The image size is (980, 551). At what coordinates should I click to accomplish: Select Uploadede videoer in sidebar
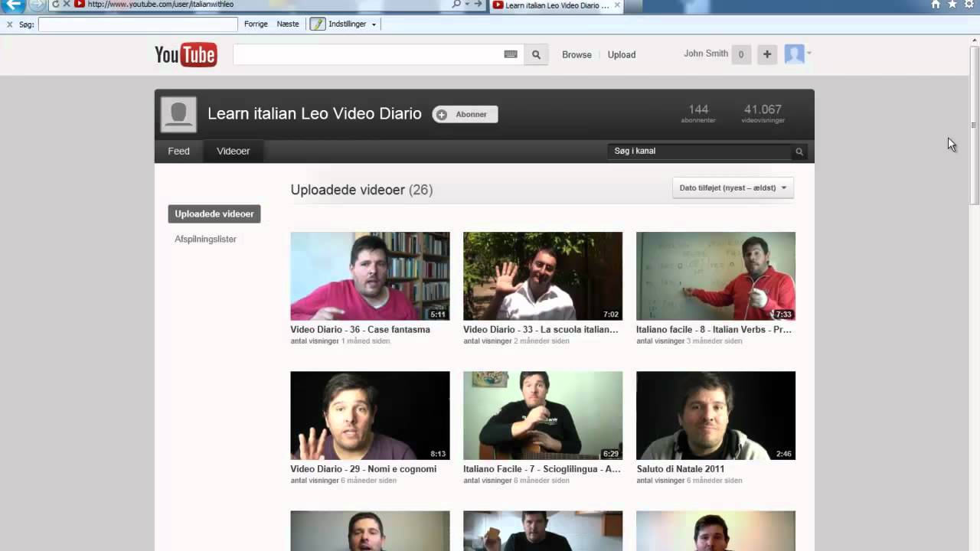point(214,214)
